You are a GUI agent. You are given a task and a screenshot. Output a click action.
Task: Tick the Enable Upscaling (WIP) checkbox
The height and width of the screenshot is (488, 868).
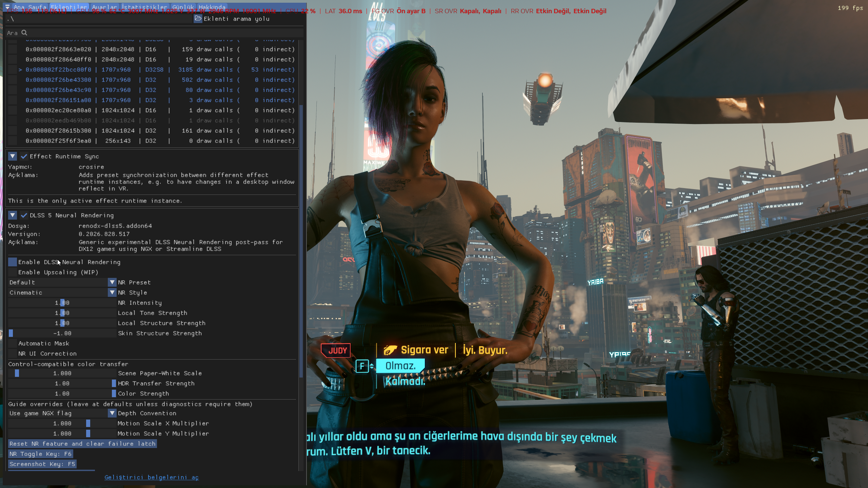pyautogui.click(x=13, y=272)
